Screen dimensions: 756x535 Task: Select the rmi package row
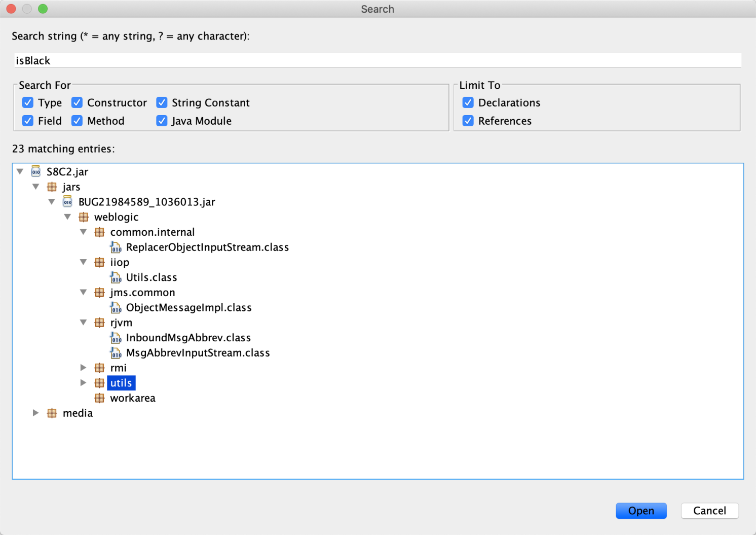point(119,368)
